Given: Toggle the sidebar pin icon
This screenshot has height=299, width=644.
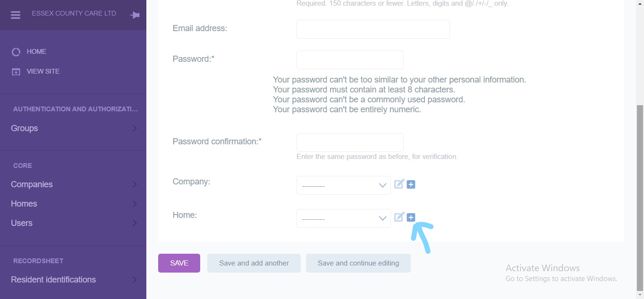Looking at the screenshot, I should tap(135, 15).
